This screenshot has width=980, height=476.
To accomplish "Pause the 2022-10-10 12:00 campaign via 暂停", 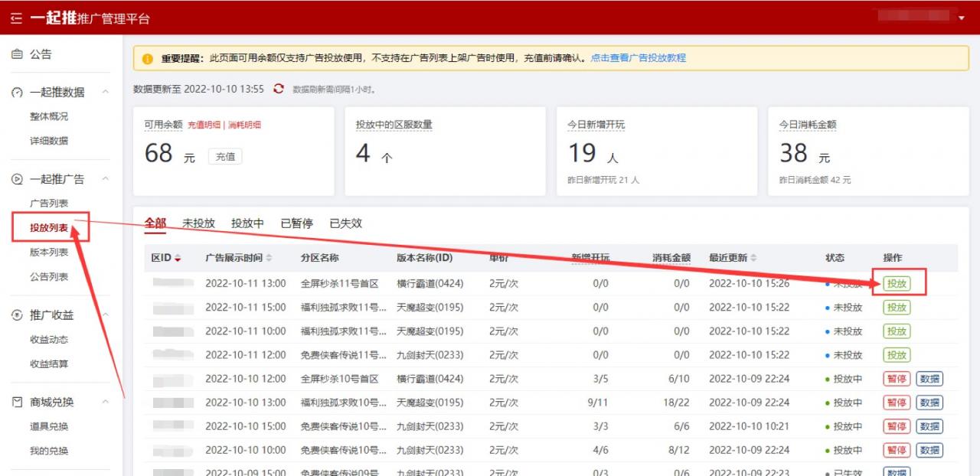I will pos(896,379).
